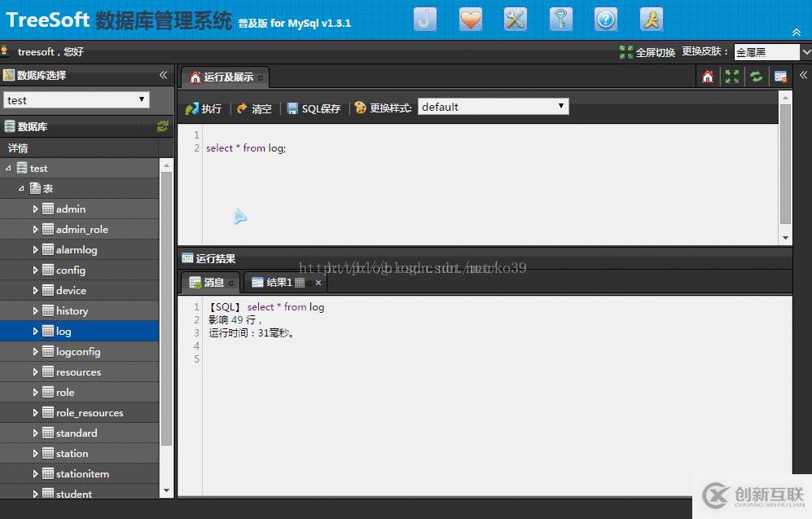
Task: Open the help question mark icon
Action: [605, 20]
